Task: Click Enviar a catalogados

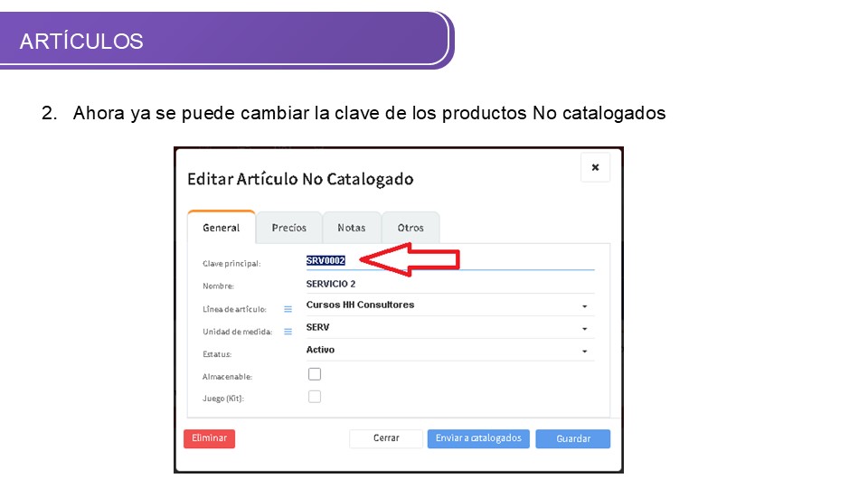Action: [x=478, y=438]
